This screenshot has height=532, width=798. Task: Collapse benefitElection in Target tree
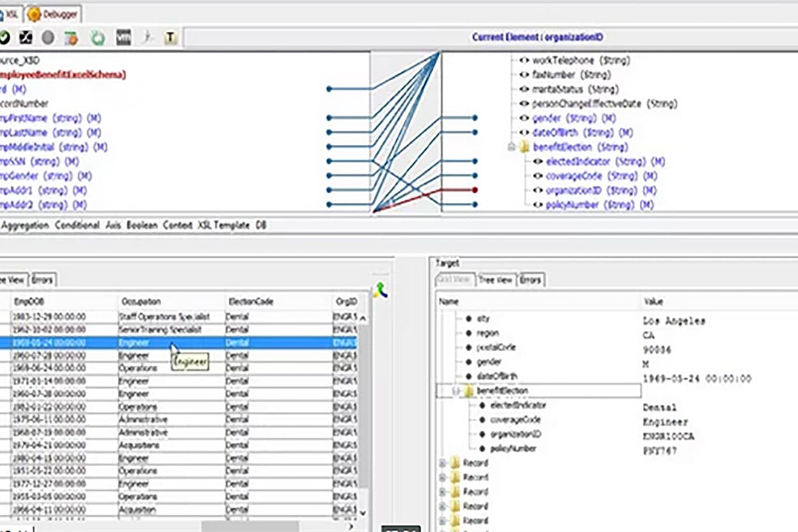click(456, 391)
